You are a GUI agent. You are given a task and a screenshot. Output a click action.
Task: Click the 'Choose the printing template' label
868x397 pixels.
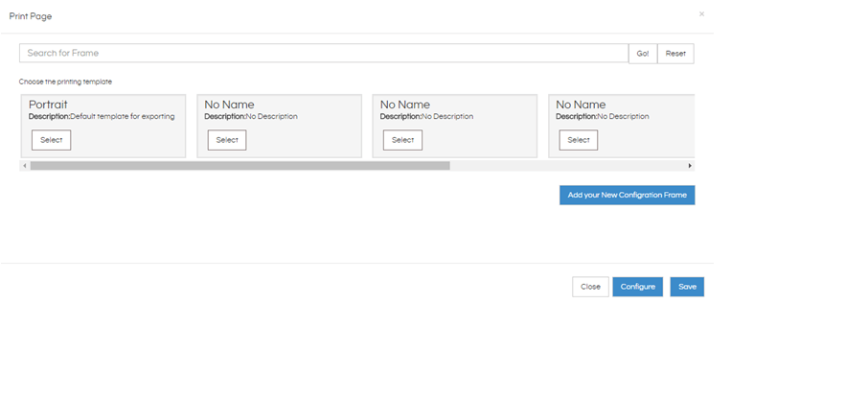[65, 82]
